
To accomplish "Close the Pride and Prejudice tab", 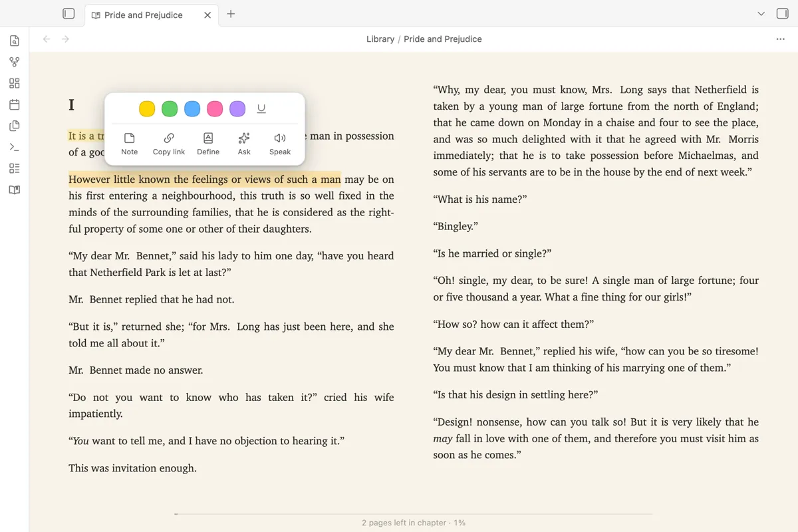I will [207, 15].
